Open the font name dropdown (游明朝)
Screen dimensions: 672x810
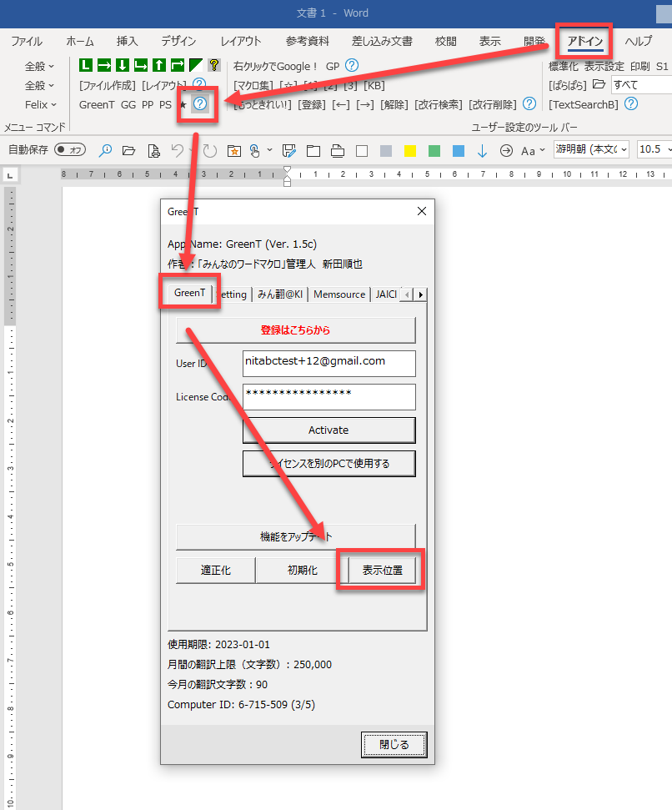[591, 150]
